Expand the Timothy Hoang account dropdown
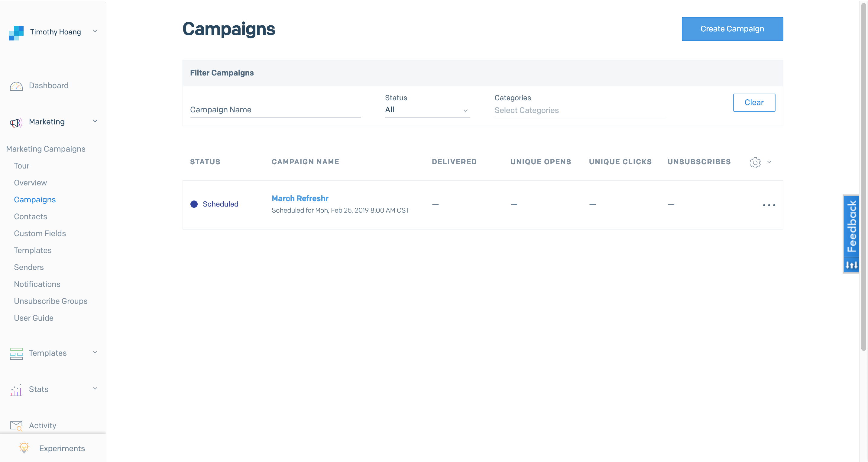Image resolution: width=868 pixels, height=462 pixels. [95, 31]
